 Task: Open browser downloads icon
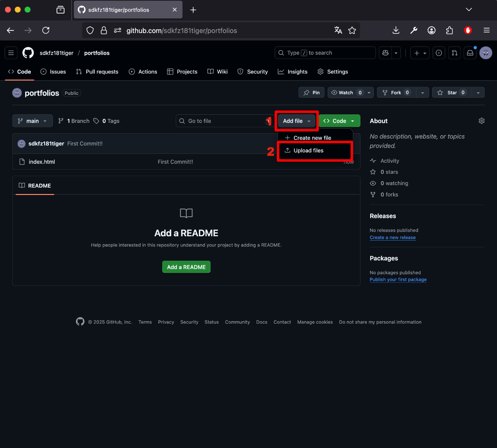point(396,31)
